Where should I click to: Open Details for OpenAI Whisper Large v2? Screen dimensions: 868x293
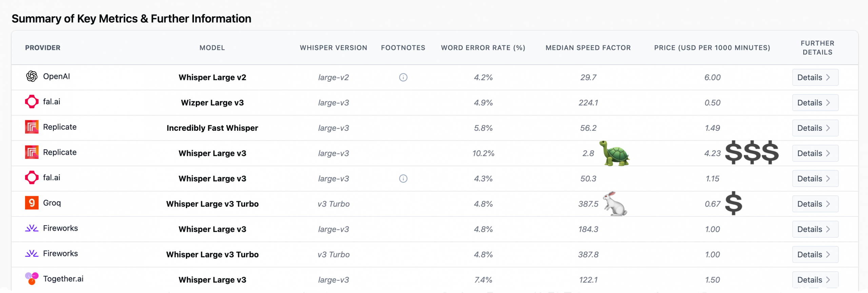pos(815,78)
